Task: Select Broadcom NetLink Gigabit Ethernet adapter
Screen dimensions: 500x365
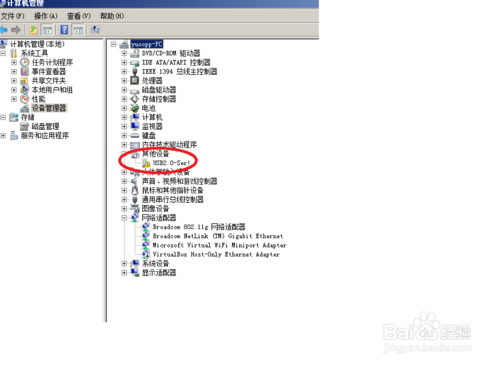Action: click(218, 236)
